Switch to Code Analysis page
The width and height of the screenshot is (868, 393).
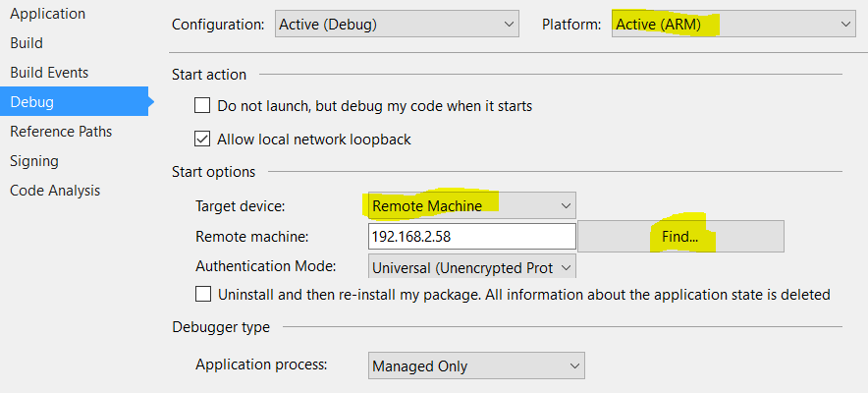(x=55, y=191)
